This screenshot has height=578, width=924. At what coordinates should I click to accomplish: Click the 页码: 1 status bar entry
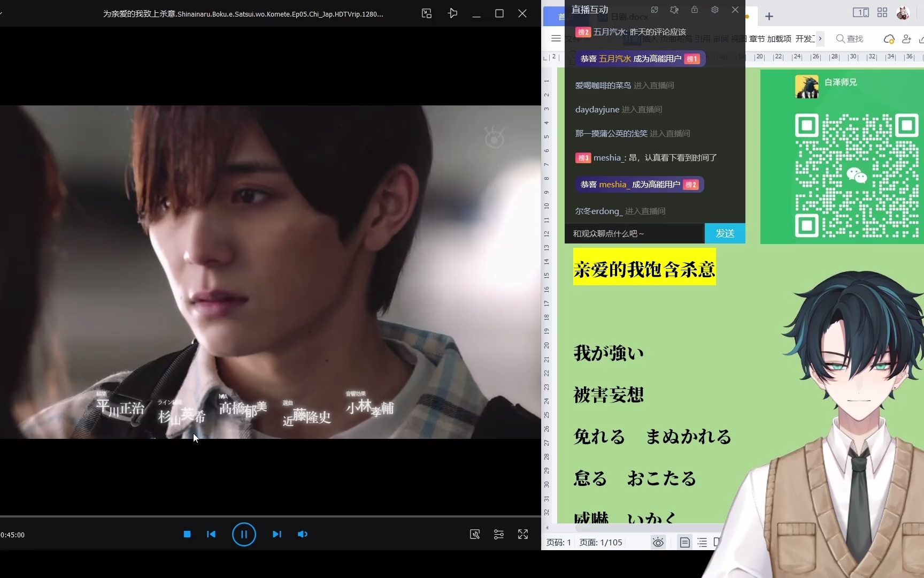pos(559,543)
